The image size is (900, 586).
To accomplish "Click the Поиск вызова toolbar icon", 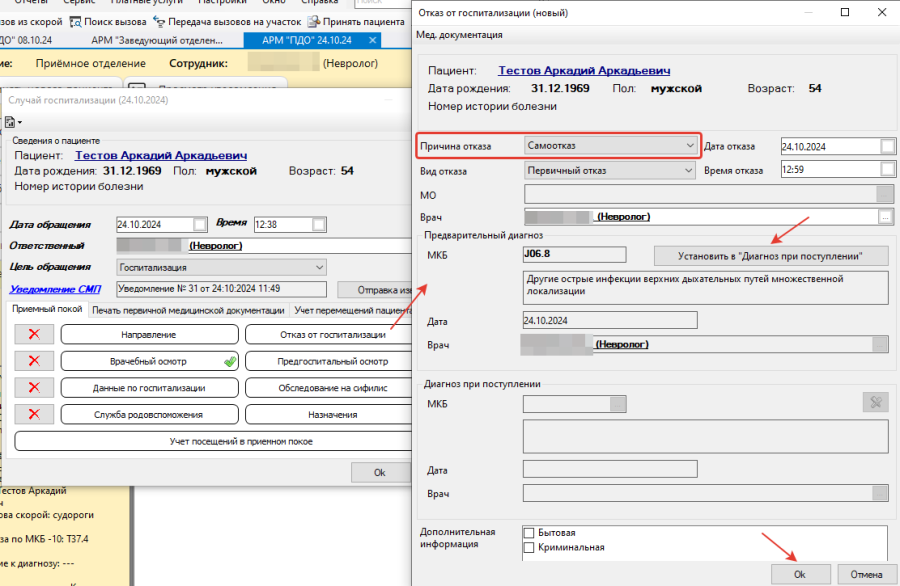I will pyautogui.click(x=75, y=22).
